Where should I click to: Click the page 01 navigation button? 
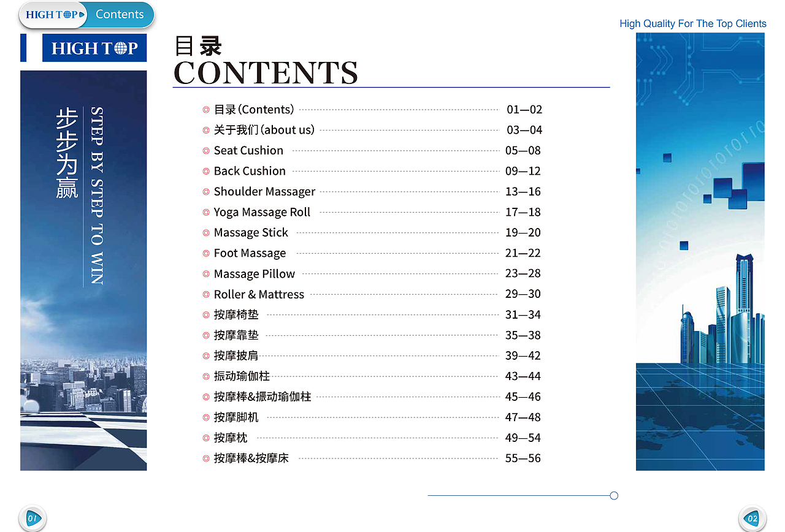click(33, 519)
